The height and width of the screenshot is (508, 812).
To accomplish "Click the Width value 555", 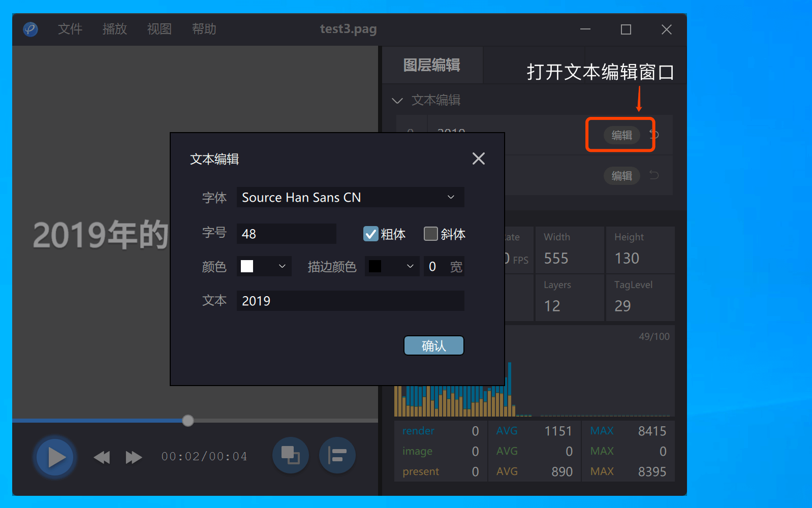I will tap(556, 259).
